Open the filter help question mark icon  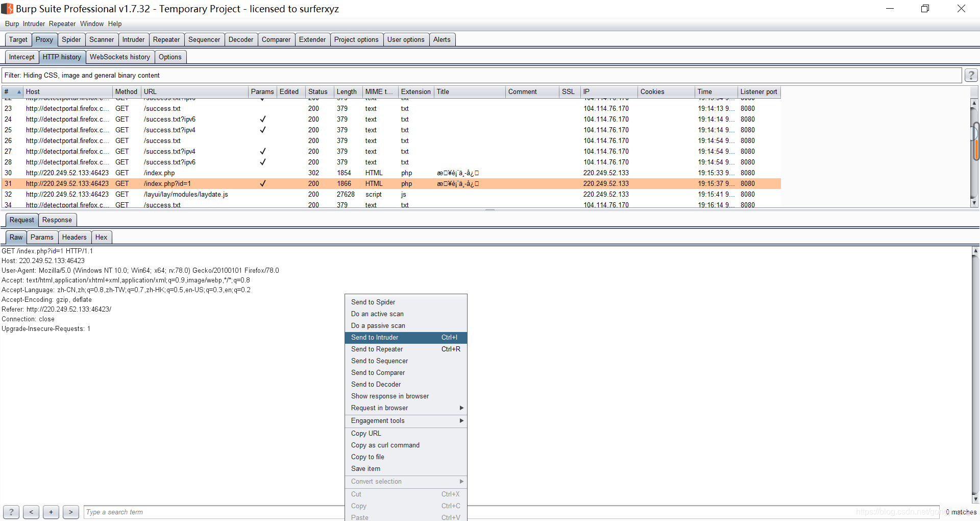pyautogui.click(x=971, y=75)
